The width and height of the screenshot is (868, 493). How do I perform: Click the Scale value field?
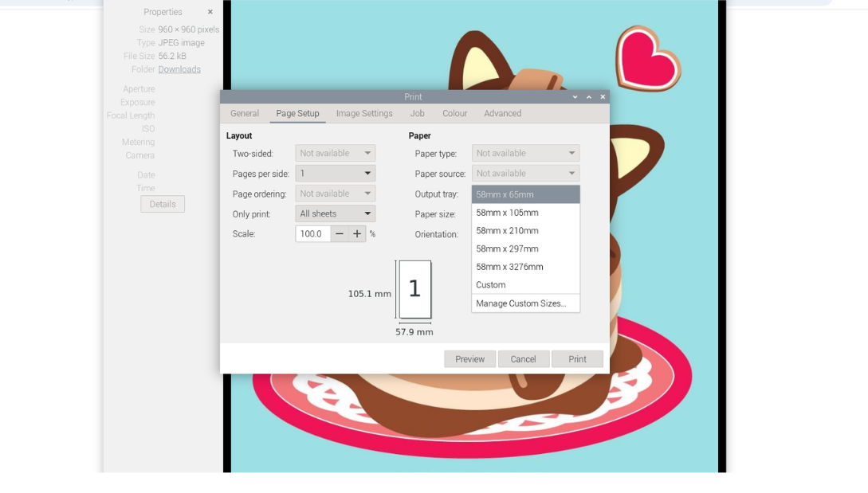pos(313,234)
